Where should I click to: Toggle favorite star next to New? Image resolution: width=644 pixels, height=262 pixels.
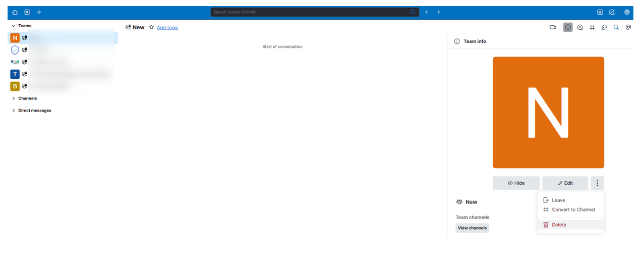tap(151, 27)
